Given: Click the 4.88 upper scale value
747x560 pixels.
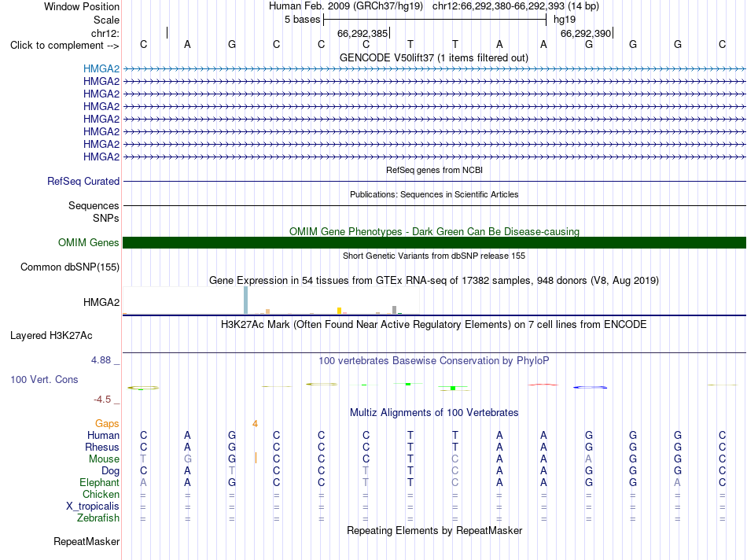Looking at the screenshot, I should (101, 359).
